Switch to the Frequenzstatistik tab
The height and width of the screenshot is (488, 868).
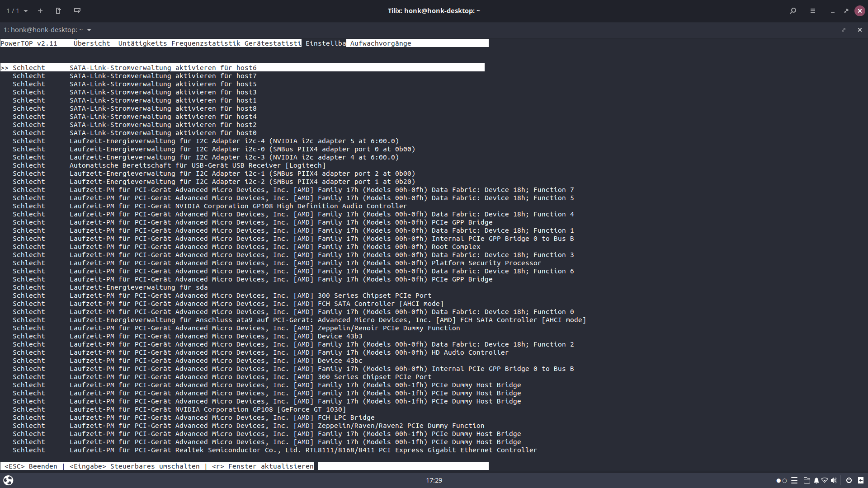tap(206, 43)
